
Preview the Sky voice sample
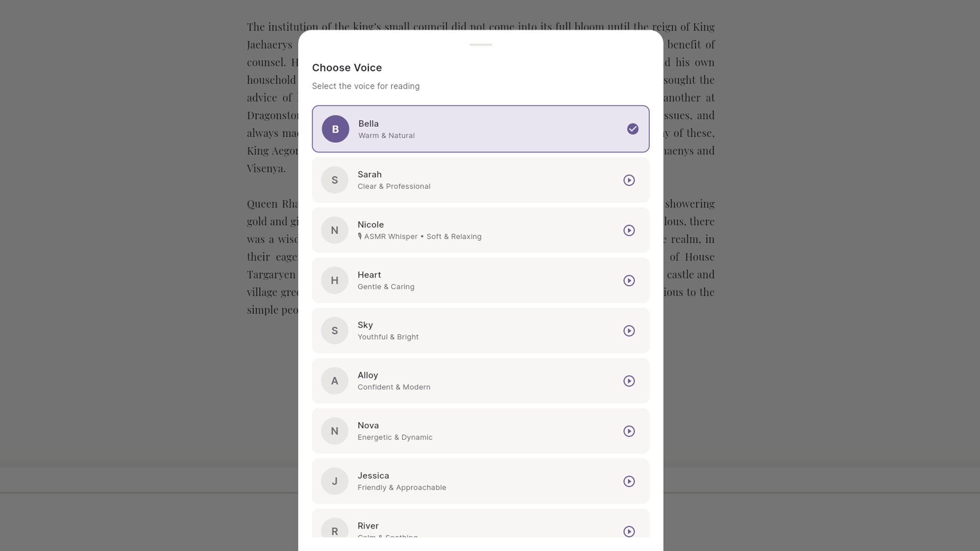click(x=629, y=331)
